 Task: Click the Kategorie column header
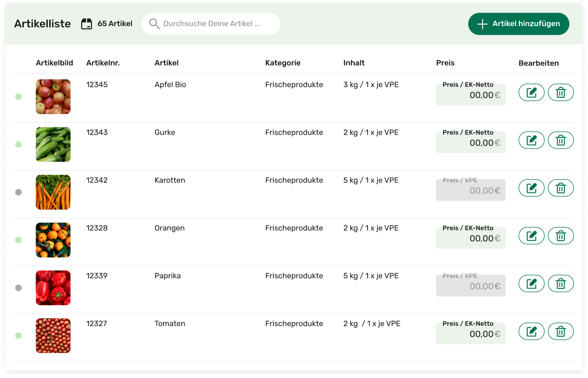coord(283,63)
